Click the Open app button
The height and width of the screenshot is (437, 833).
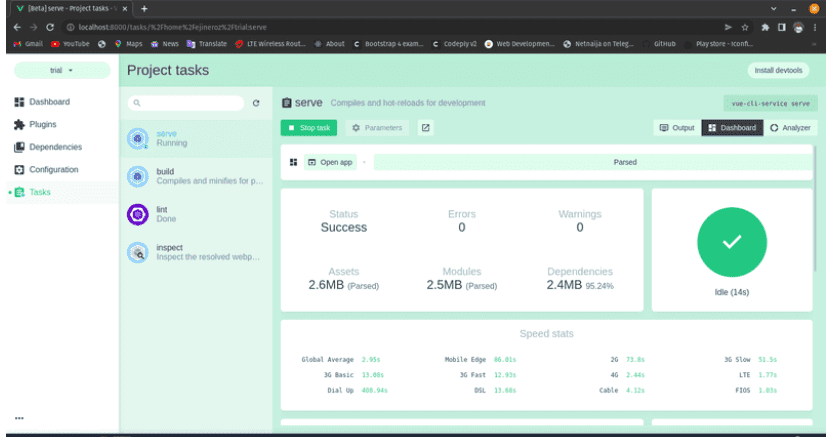[330, 162]
